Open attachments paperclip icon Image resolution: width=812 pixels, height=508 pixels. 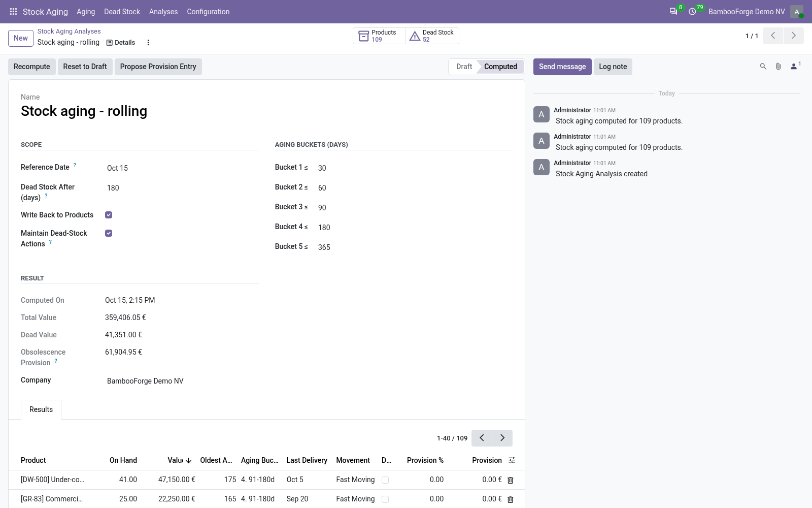[778, 67]
